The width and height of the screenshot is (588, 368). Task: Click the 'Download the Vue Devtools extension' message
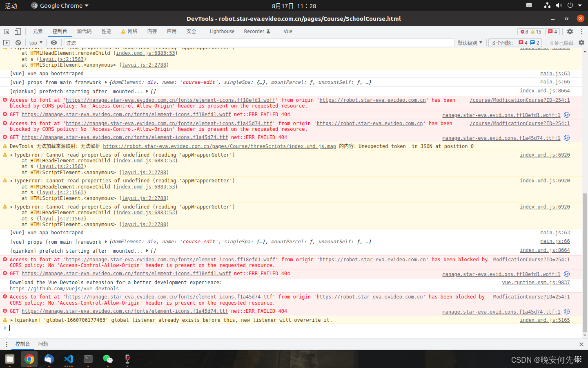coord(116,283)
